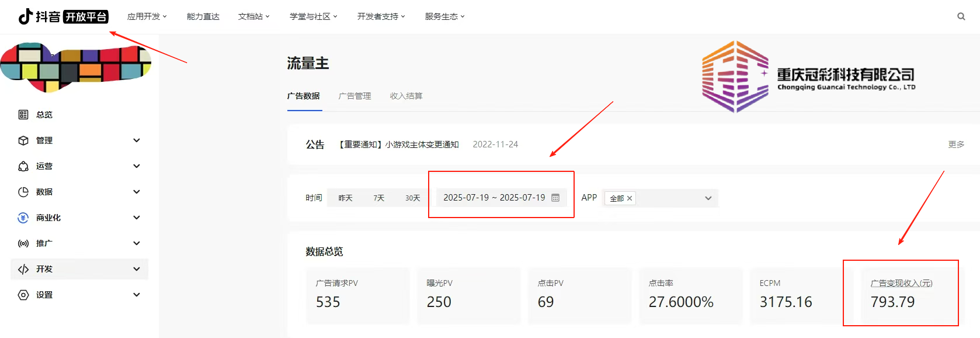Click the 推广 broadcast icon
Image resolution: width=980 pixels, height=338 pixels.
tap(23, 243)
